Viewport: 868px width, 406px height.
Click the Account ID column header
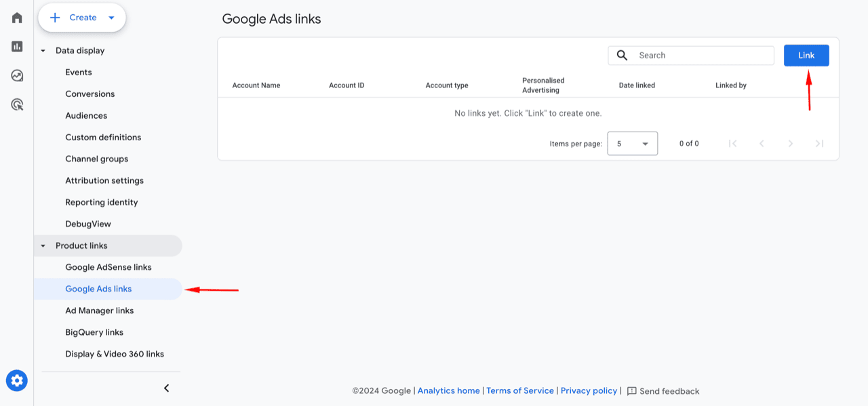tap(347, 85)
